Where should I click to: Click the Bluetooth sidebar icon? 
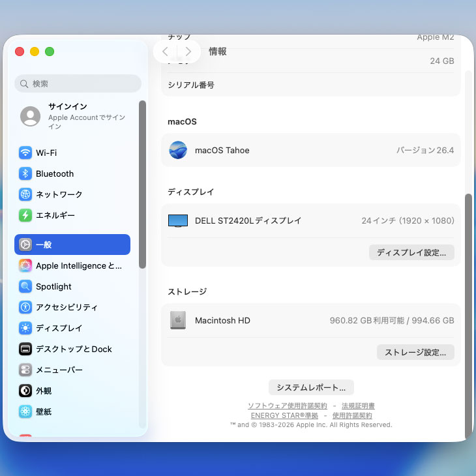click(25, 173)
